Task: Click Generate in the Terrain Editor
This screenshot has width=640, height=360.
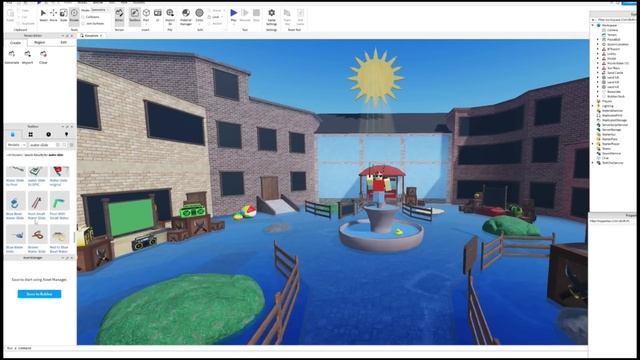Action: pos(12,57)
